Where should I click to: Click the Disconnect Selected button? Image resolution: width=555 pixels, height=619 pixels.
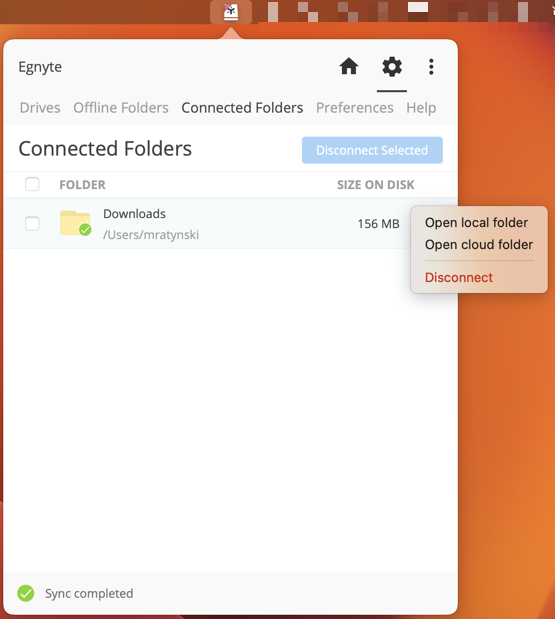[x=372, y=150]
